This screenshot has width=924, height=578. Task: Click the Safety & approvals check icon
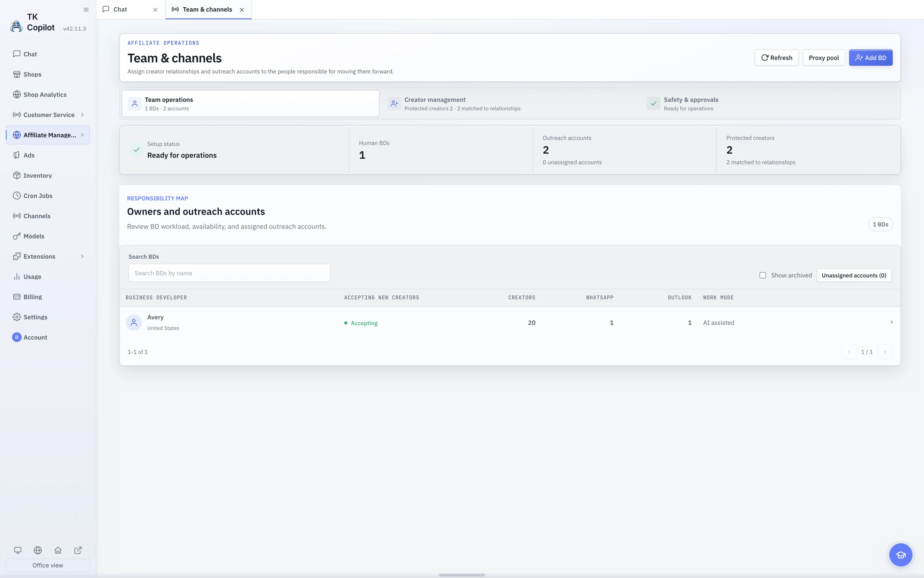[x=654, y=104]
